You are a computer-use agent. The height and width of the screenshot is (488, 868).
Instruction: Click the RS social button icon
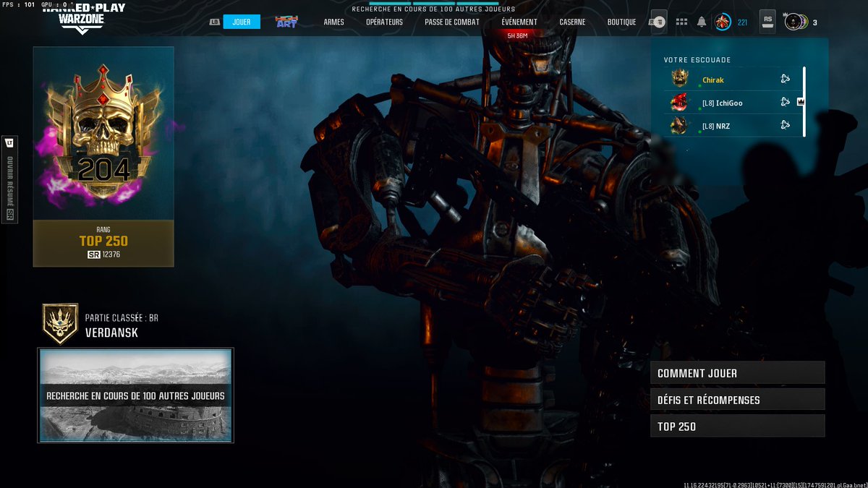(x=767, y=22)
